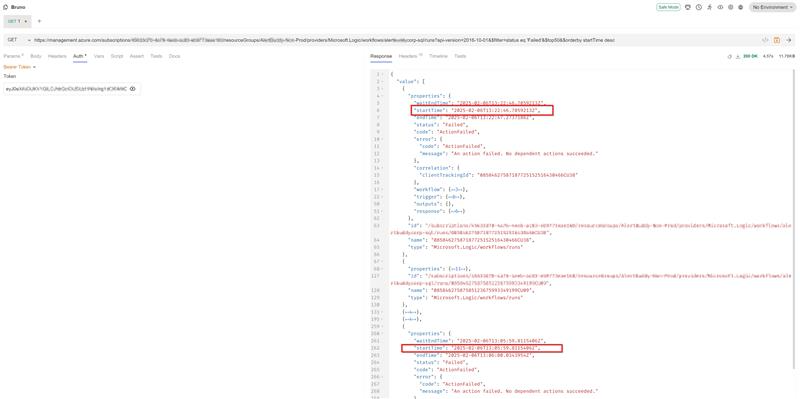This screenshot has width=800, height=399.
Task: Open the Vars tab
Action: coord(99,56)
